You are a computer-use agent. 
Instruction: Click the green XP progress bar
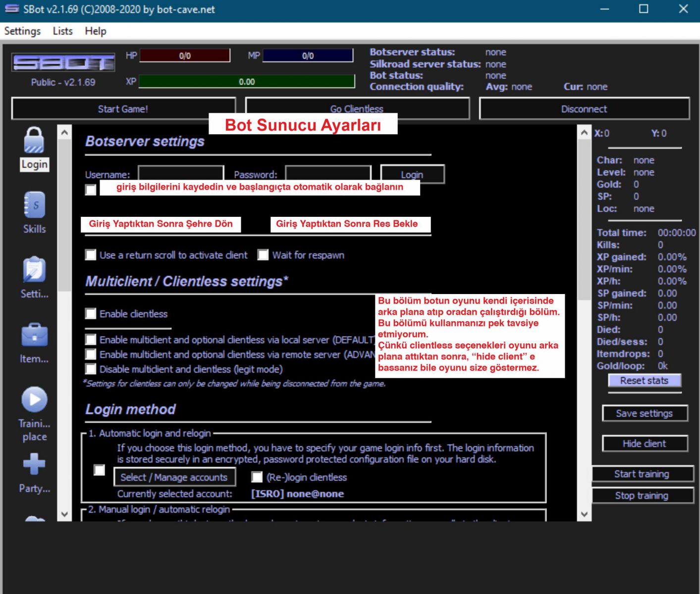point(247,81)
